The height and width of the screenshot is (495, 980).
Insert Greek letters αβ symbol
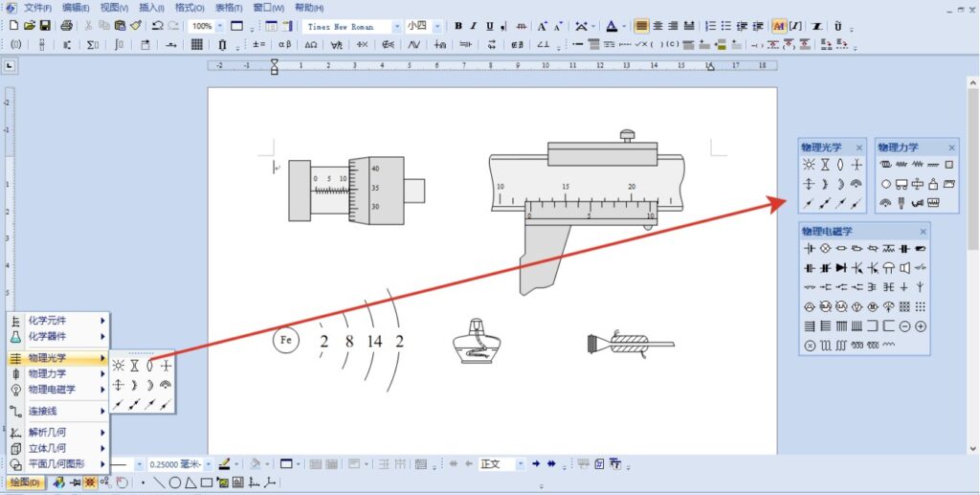pos(284,44)
